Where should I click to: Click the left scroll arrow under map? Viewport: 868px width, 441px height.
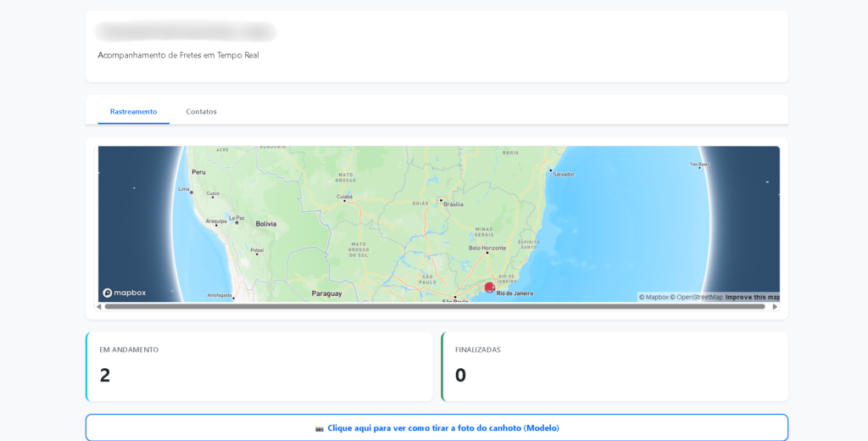[x=99, y=307]
